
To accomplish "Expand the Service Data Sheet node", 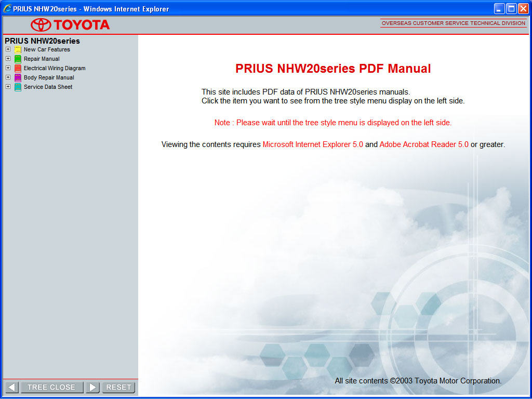I will [x=8, y=87].
